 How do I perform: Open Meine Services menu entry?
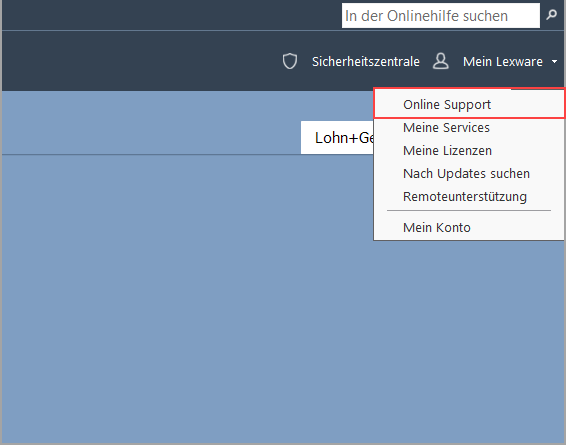[469, 127]
